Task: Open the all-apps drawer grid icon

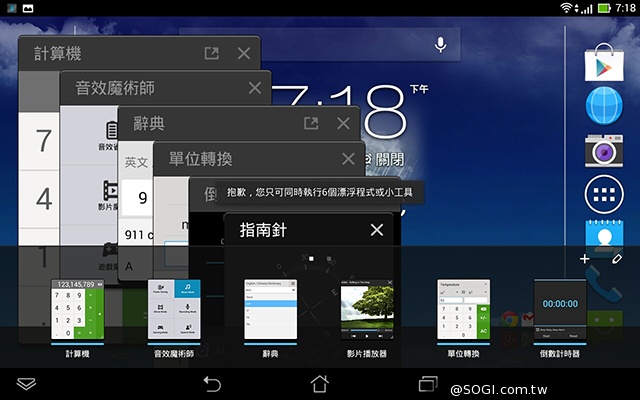Action: point(604,195)
